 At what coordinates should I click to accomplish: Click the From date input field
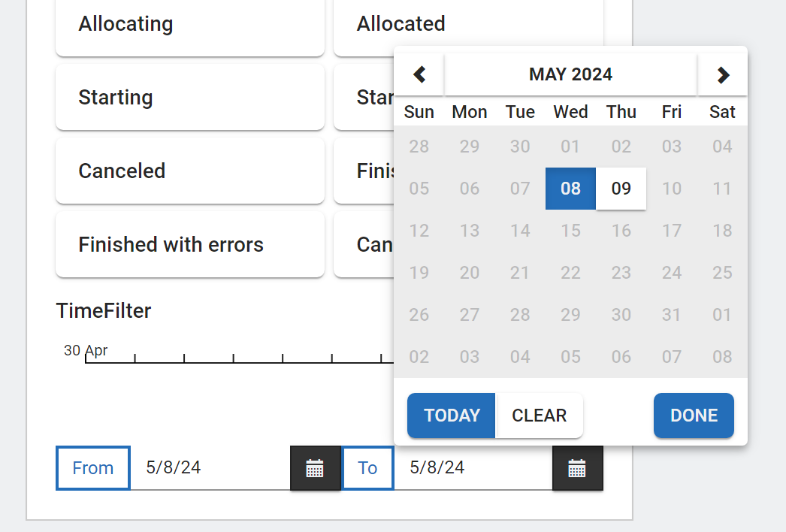[210, 468]
